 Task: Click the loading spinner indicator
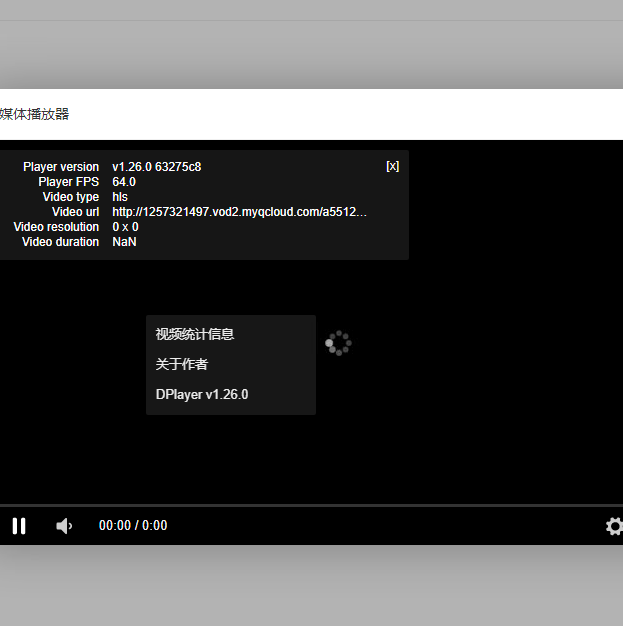[x=338, y=343]
